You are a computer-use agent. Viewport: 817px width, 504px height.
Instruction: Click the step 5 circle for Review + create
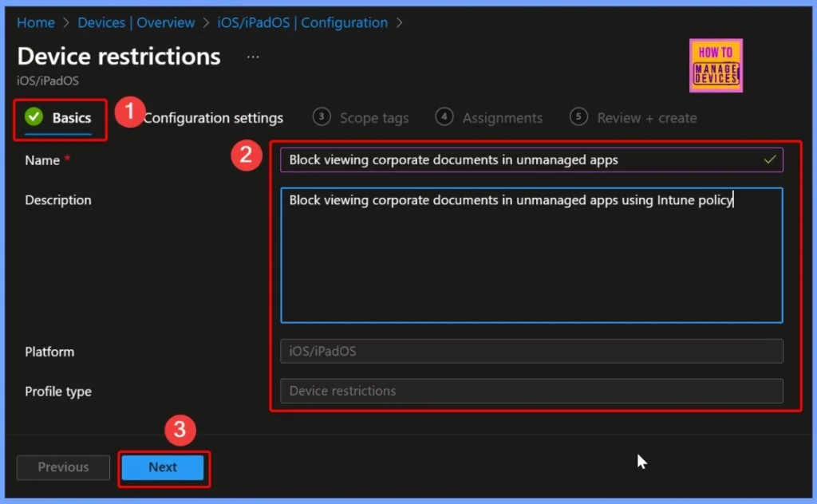point(578,117)
